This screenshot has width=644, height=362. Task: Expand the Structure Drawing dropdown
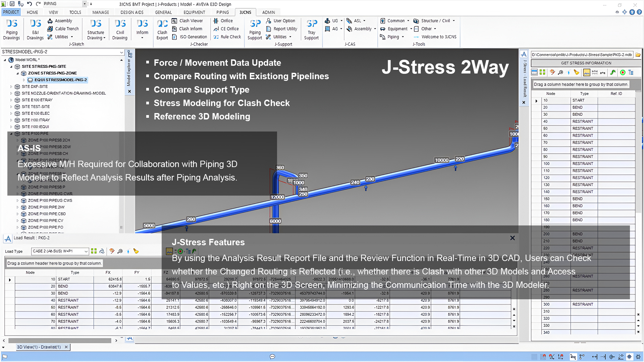tap(96, 30)
